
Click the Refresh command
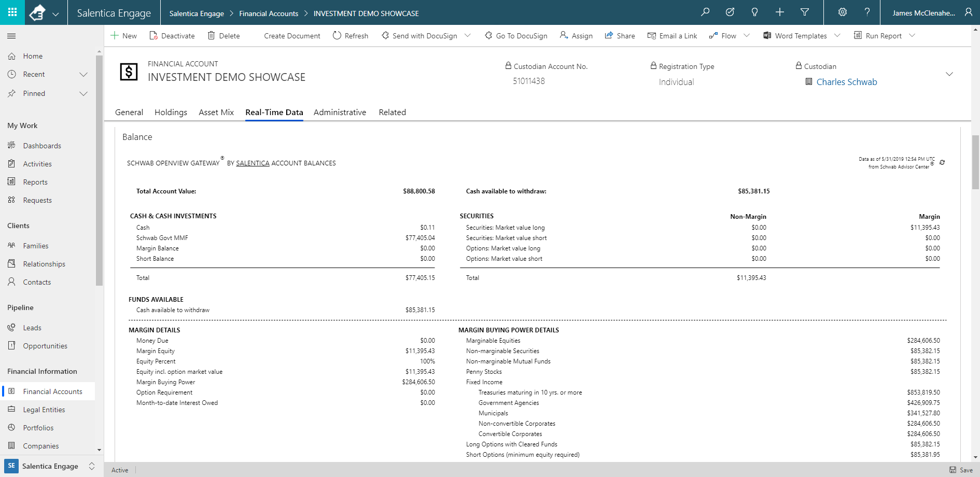coord(351,36)
